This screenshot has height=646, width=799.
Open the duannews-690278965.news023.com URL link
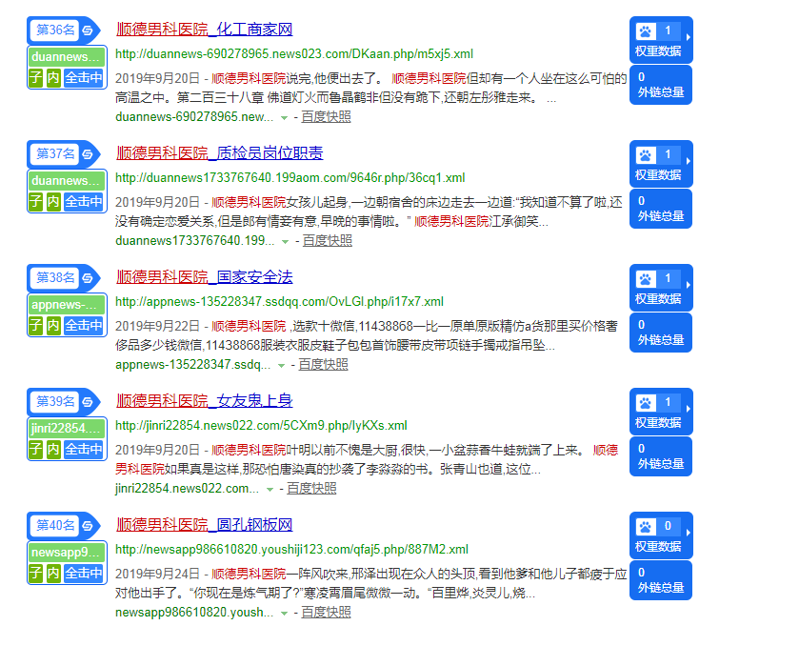pyautogui.click(x=294, y=54)
